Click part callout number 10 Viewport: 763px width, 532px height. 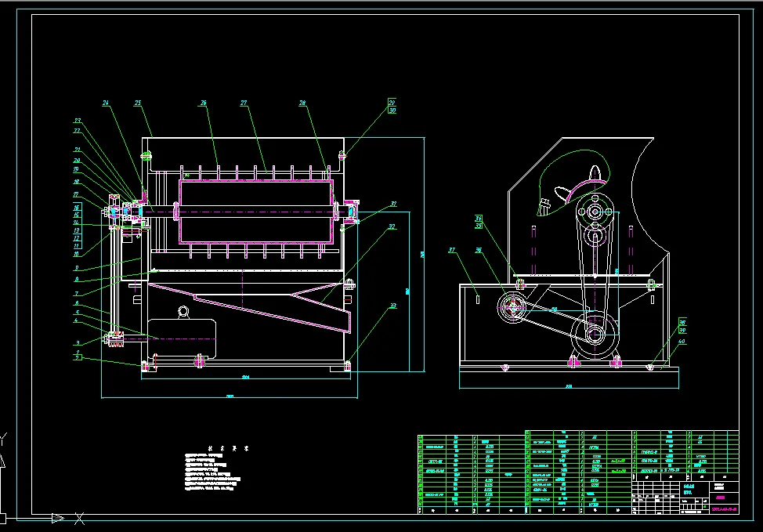(76, 254)
